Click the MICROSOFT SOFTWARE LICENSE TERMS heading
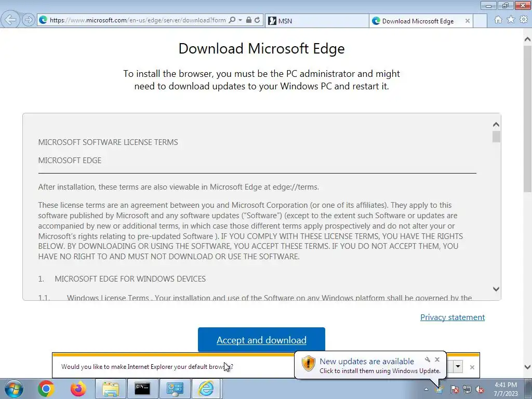Screen dimensions: 532x399 (x=108, y=142)
